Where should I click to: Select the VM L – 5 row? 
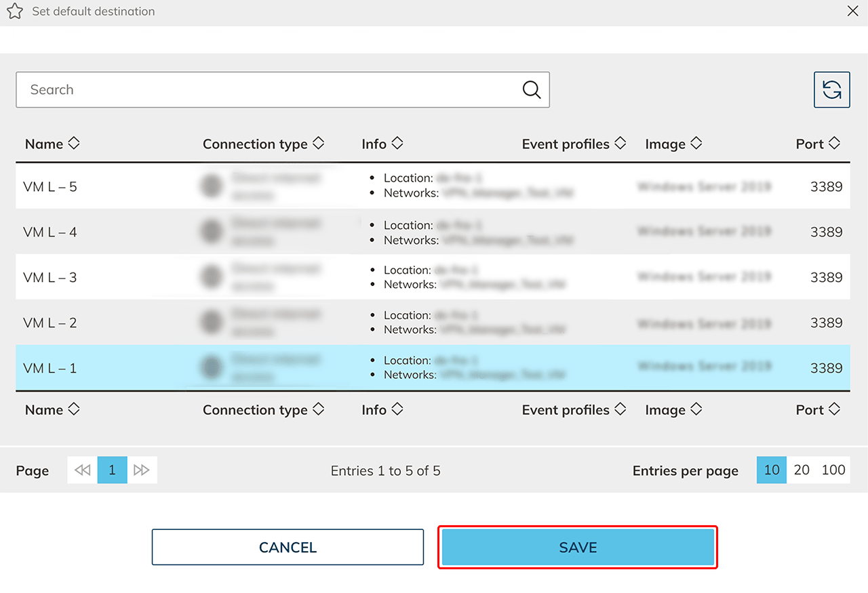[x=50, y=186]
